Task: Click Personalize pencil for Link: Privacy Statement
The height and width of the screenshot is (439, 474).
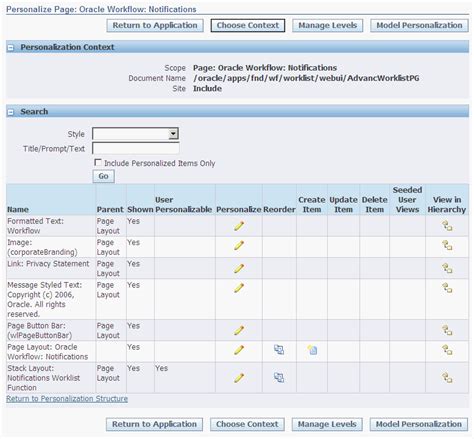Action: click(239, 268)
